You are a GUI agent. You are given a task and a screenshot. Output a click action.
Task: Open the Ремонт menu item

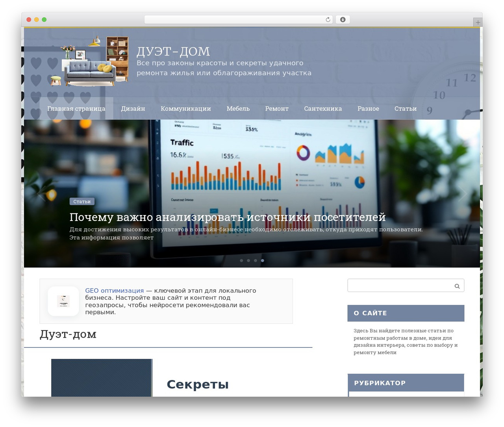(x=277, y=109)
